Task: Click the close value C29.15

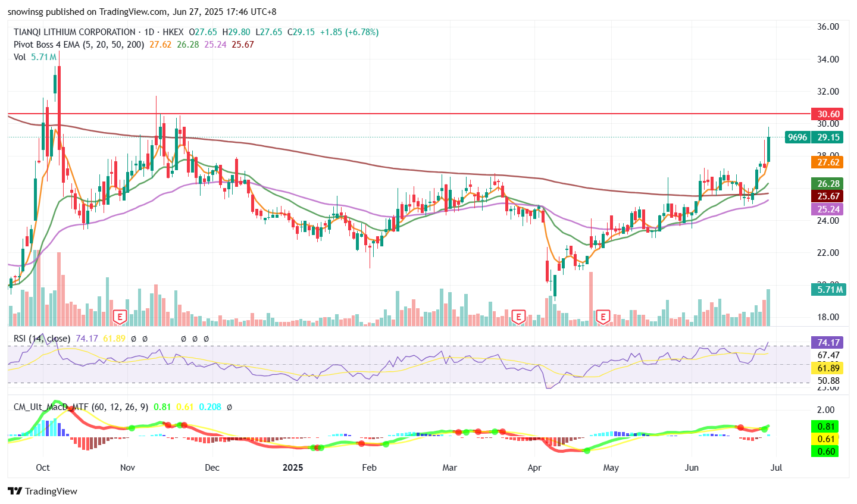Action: (x=301, y=32)
